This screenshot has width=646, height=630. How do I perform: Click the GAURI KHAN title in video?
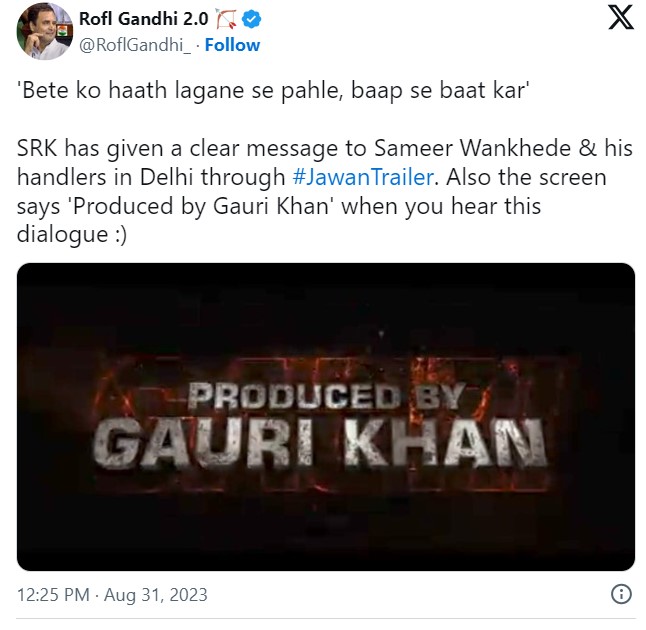326,443
